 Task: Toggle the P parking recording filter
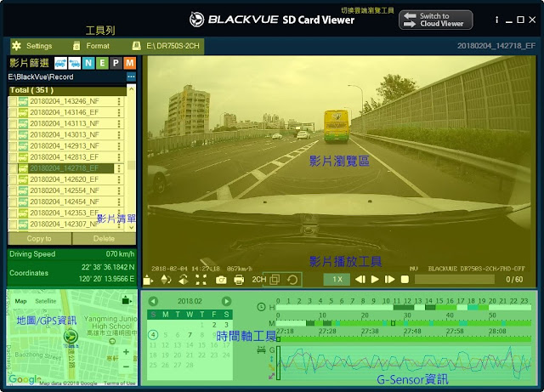[x=116, y=63]
